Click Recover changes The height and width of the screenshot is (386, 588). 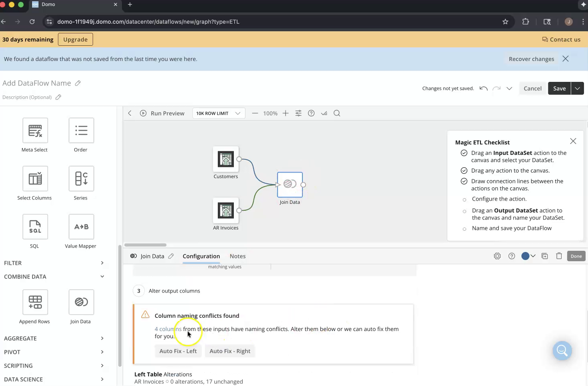531,59
